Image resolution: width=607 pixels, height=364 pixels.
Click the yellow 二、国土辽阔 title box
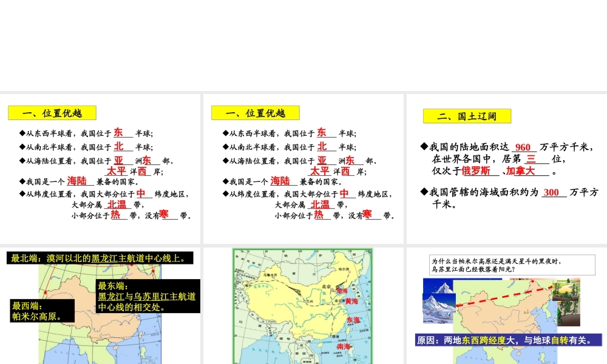coord(467,116)
